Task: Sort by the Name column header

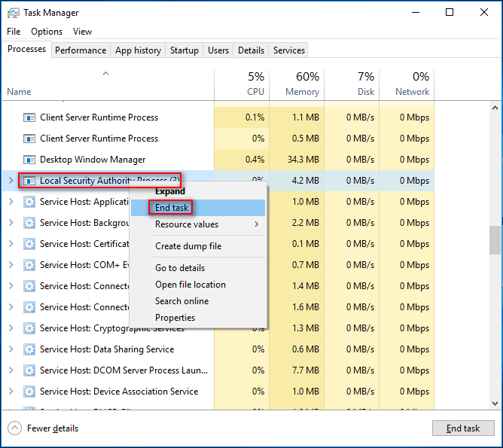Action: (x=108, y=85)
